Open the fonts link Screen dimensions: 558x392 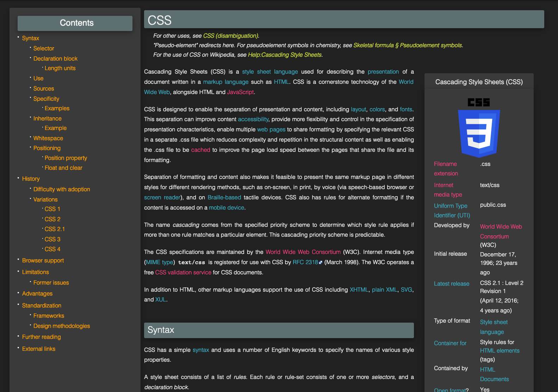coord(406,109)
